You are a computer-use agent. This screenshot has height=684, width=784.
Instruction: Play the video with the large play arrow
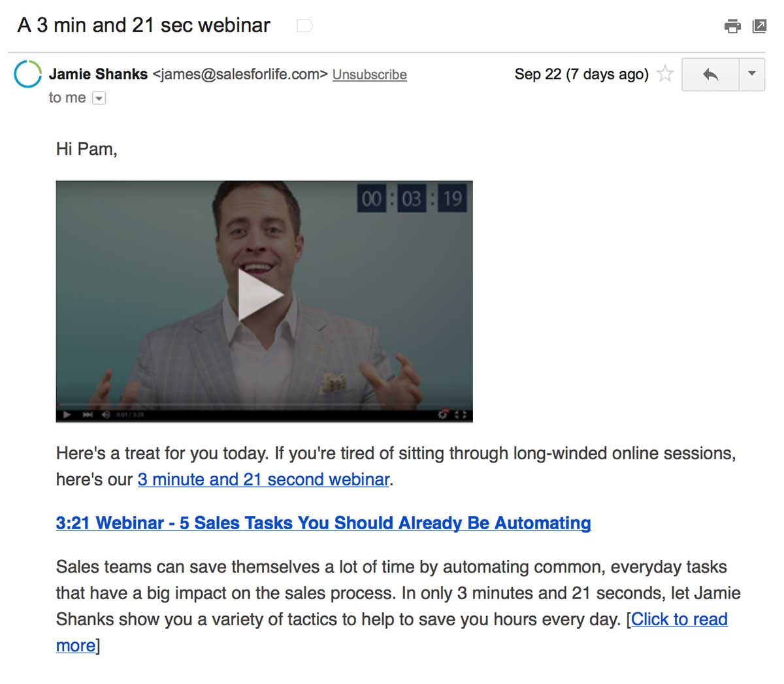(x=260, y=295)
